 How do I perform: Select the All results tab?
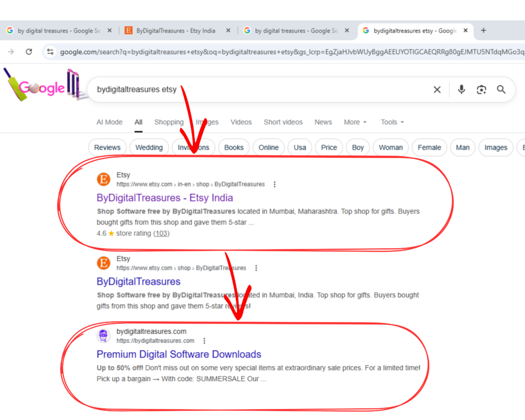pyautogui.click(x=138, y=122)
